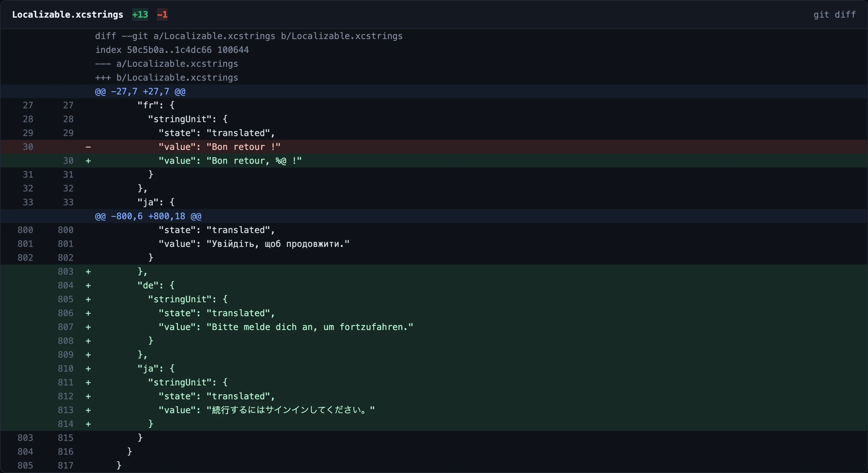
Task: Click the '"state": "translated",' line at 29
Action: (x=434, y=133)
